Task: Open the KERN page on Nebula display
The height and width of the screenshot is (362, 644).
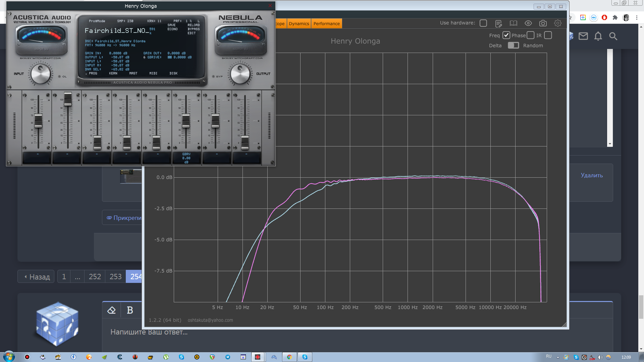Action: [113, 73]
